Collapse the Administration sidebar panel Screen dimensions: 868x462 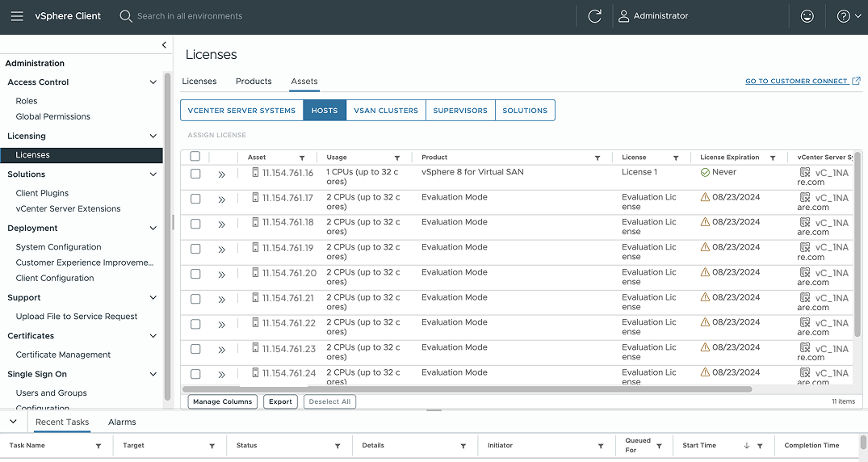(164, 45)
